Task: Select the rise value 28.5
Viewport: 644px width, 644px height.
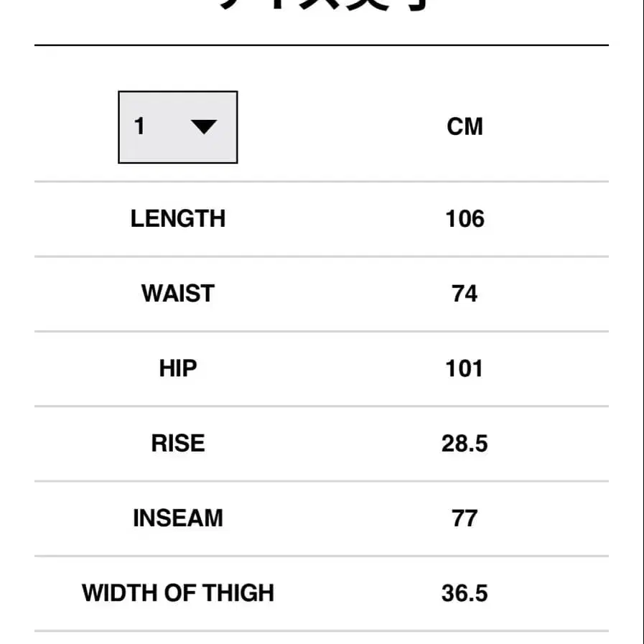Action: [x=465, y=444]
